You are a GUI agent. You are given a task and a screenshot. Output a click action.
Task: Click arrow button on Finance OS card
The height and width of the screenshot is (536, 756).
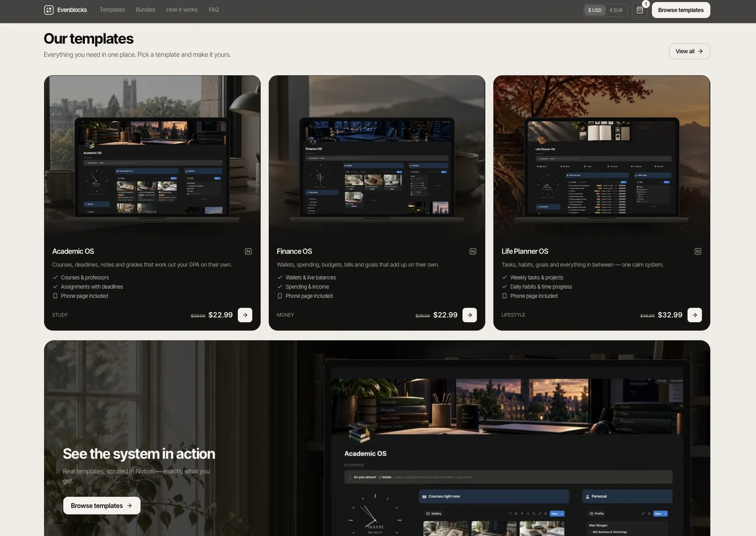tap(470, 315)
